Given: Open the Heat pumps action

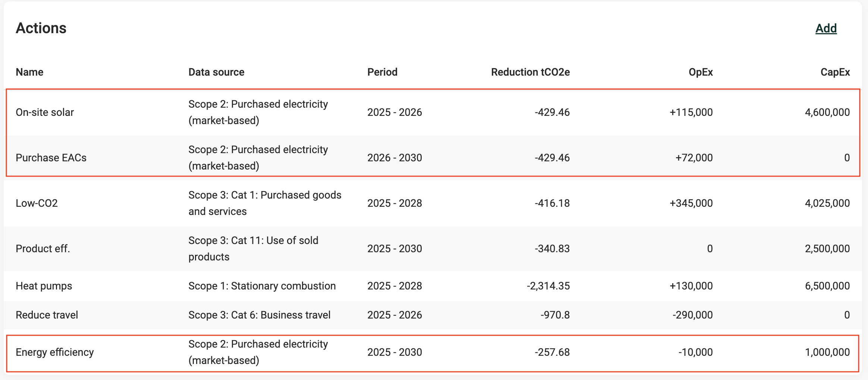Looking at the screenshot, I should coord(44,286).
